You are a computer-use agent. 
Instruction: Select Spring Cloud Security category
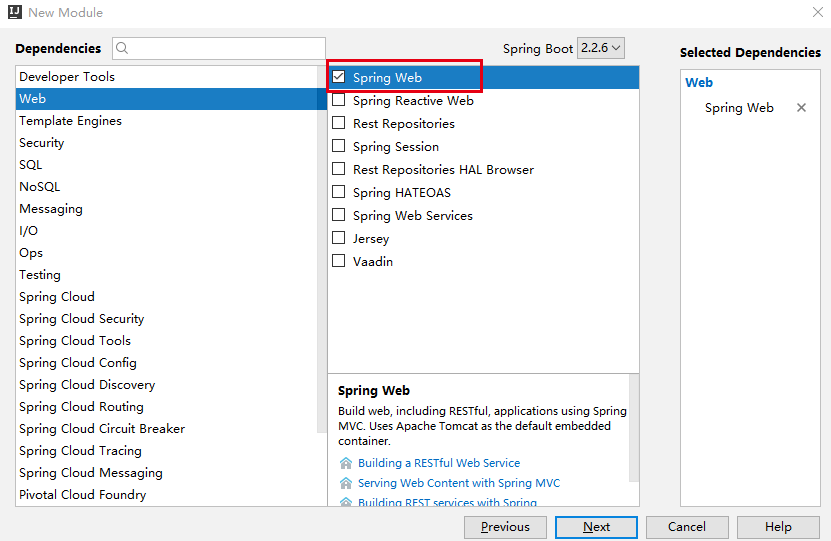(166, 318)
